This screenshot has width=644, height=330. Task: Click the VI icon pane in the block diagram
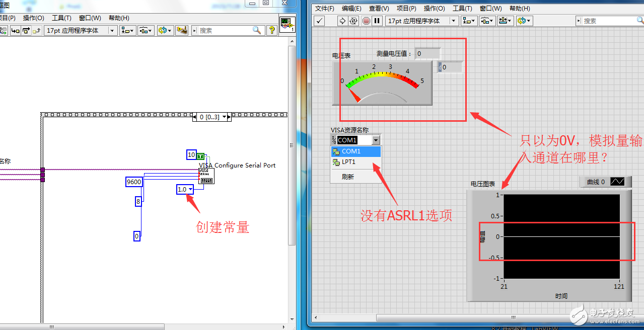point(287,25)
